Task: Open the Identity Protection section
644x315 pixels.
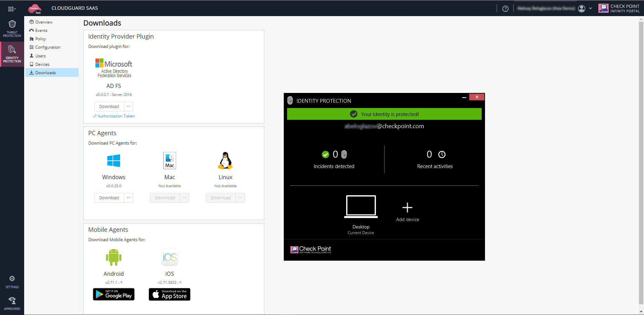Action: click(12, 54)
